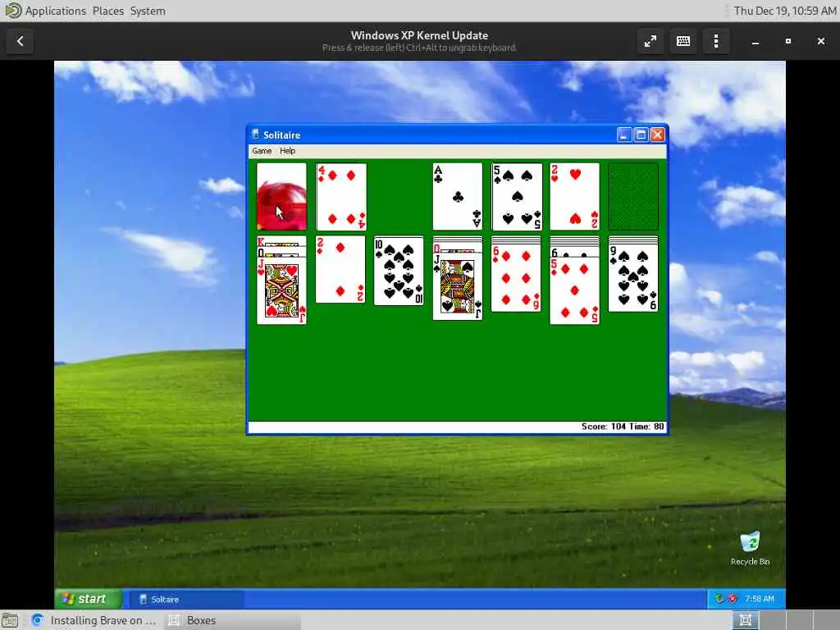This screenshot has width=840, height=630.
Task: Open the Recycle Bin desktop icon
Action: tap(750, 547)
